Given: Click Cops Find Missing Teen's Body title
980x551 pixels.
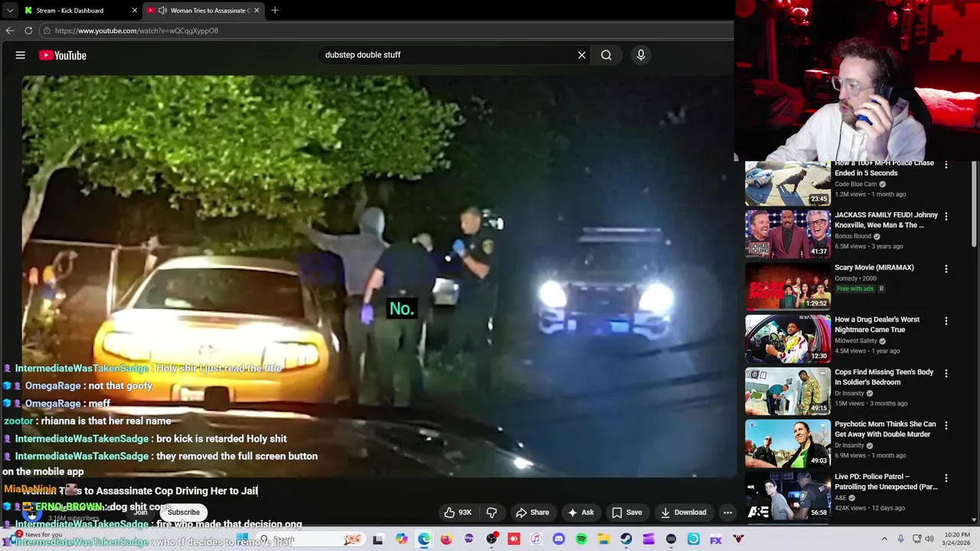Looking at the screenshot, I should point(884,377).
